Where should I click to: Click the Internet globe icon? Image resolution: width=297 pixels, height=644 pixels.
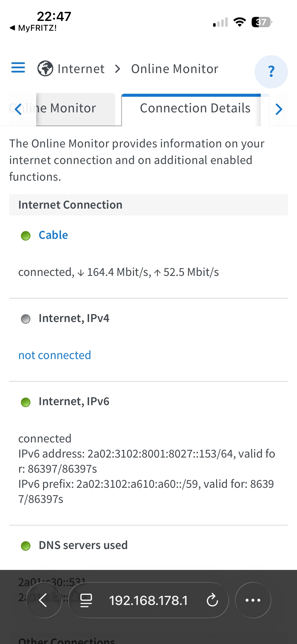click(45, 69)
